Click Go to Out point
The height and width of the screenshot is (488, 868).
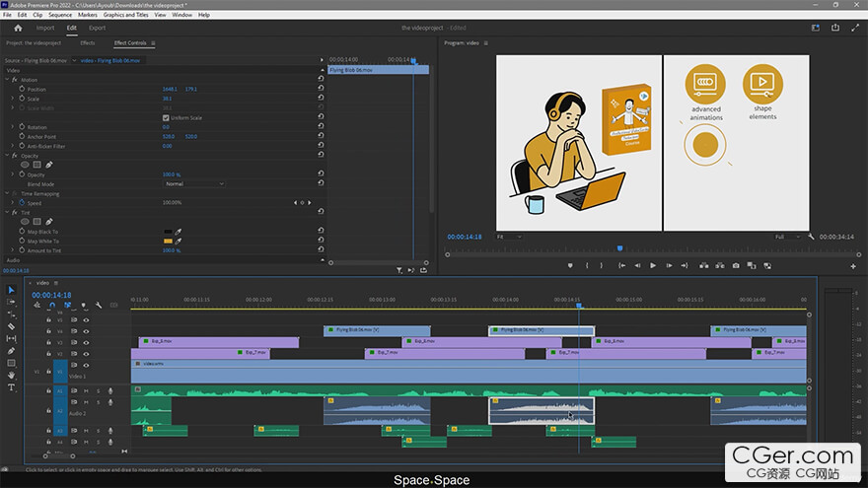pos(685,265)
